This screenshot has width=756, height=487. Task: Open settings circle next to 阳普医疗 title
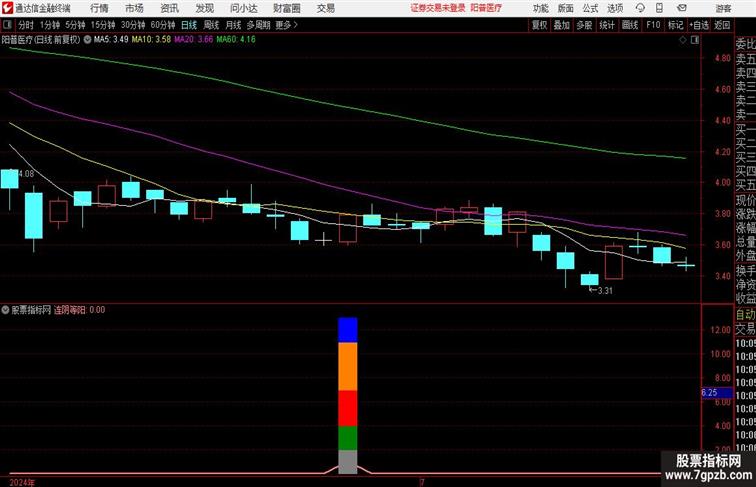87,40
